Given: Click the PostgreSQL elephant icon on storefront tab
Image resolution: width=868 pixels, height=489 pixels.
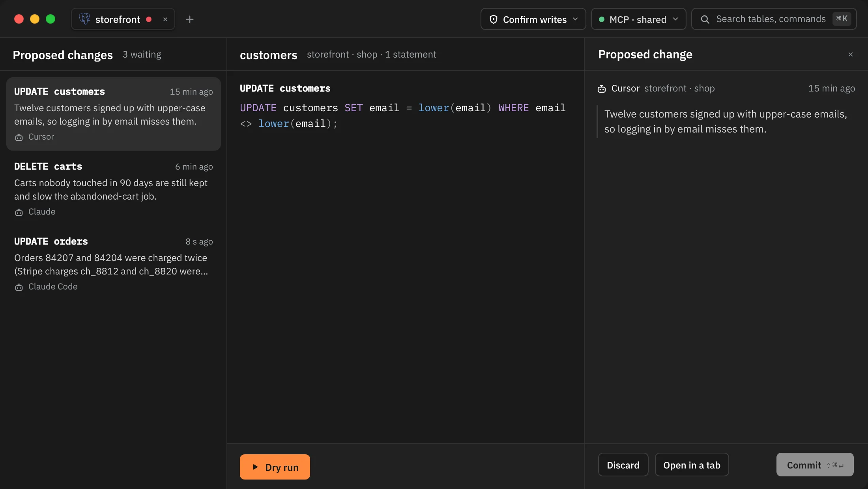Looking at the screenshot, I should (84, 19).
